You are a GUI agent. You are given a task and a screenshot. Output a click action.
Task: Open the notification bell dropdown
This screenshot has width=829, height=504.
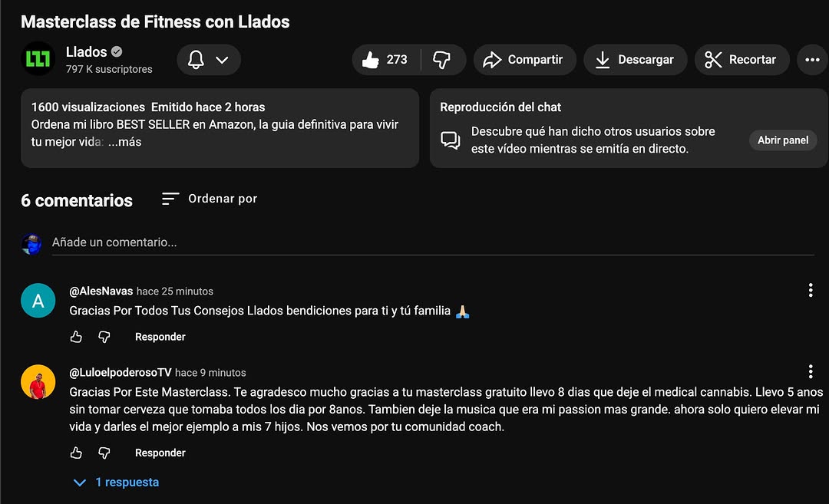click(x=209, y=60)
